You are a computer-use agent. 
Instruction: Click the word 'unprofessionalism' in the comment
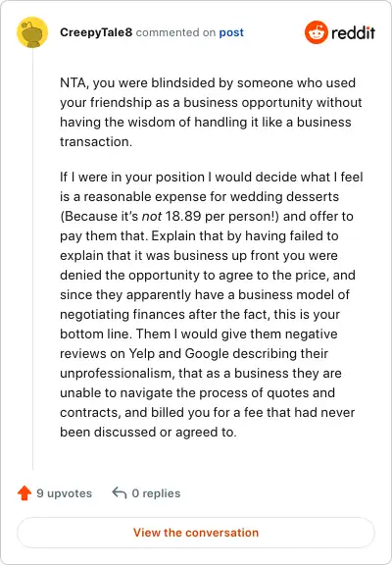coord(119,373)
